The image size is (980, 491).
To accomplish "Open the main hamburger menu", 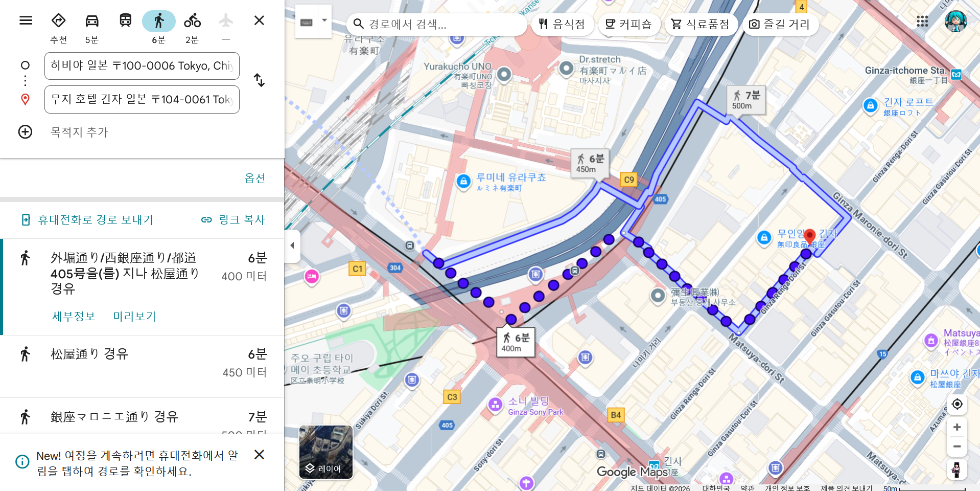I will click(26, 20).
